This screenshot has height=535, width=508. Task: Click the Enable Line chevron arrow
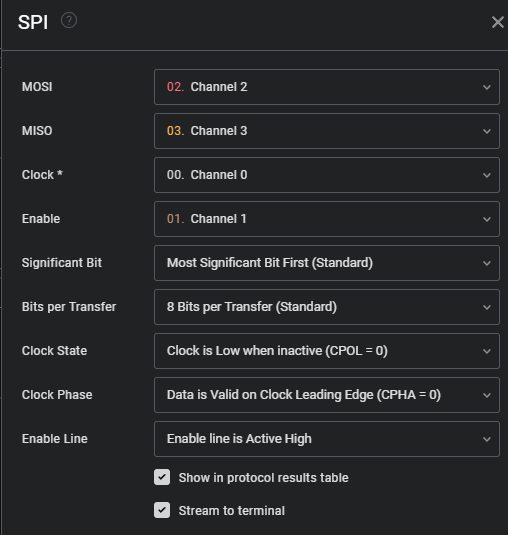coord(487,439)
